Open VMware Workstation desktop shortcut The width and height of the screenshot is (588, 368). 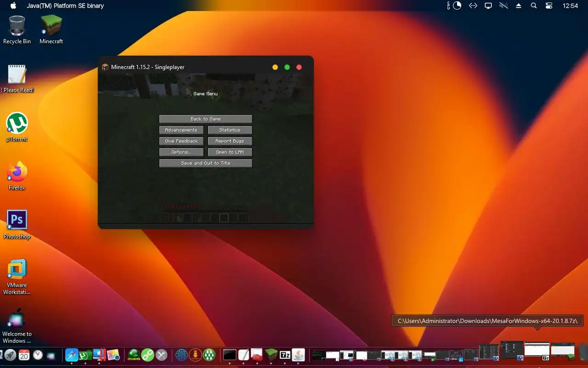(17, 277)
